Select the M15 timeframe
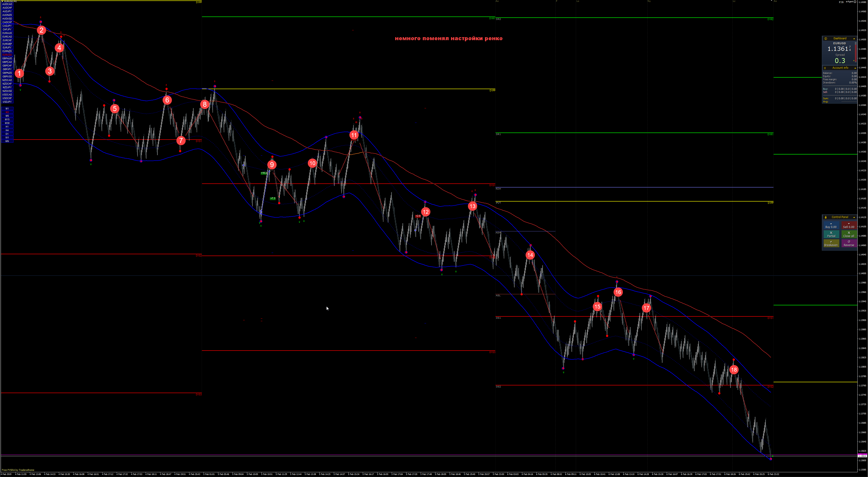Screen dimensions: 868x477 (7, 120)
